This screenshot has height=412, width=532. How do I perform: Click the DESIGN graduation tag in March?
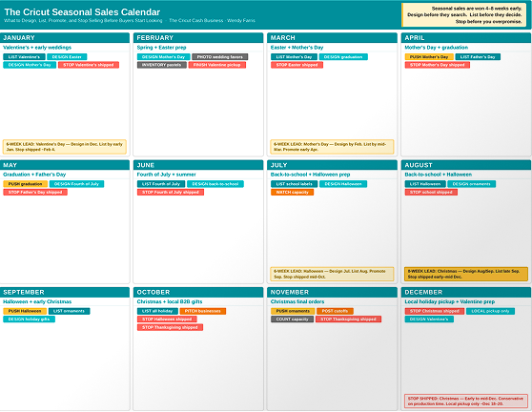point(343,56)
